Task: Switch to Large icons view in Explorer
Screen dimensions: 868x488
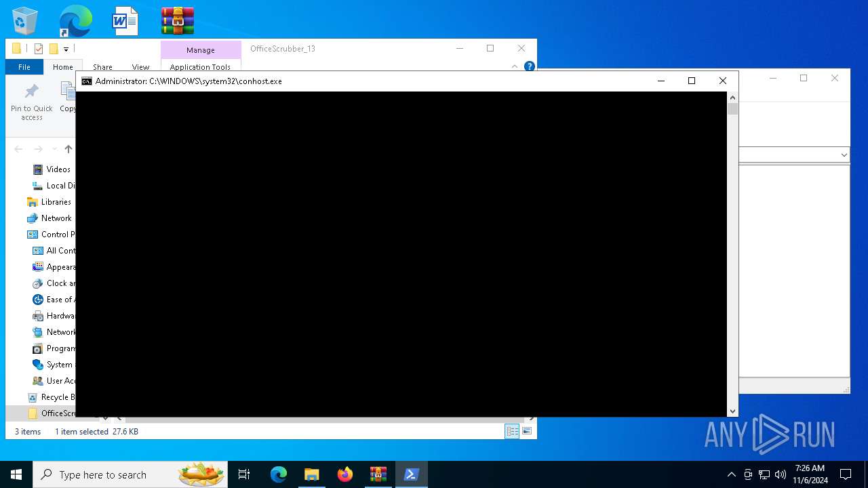Action: pos(527,431)
